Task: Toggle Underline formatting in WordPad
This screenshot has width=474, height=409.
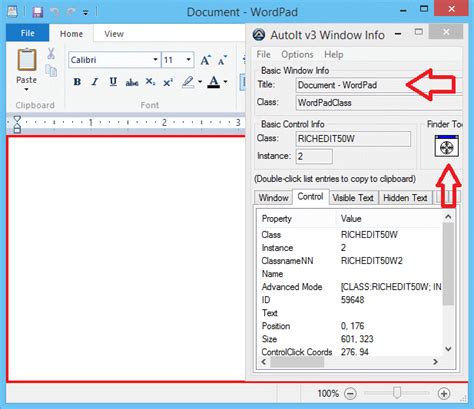Action: [x=113, y=82]
